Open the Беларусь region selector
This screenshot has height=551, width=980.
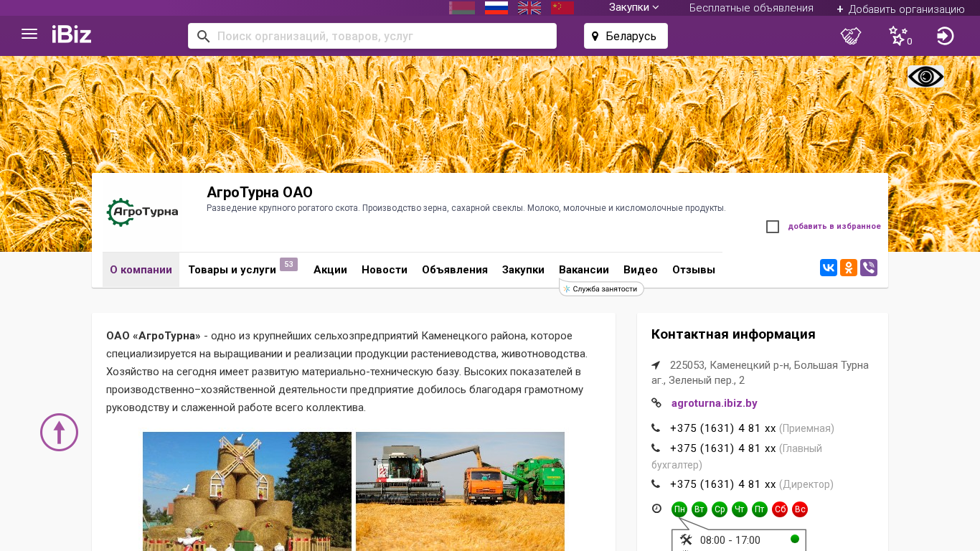click(626, 36)
